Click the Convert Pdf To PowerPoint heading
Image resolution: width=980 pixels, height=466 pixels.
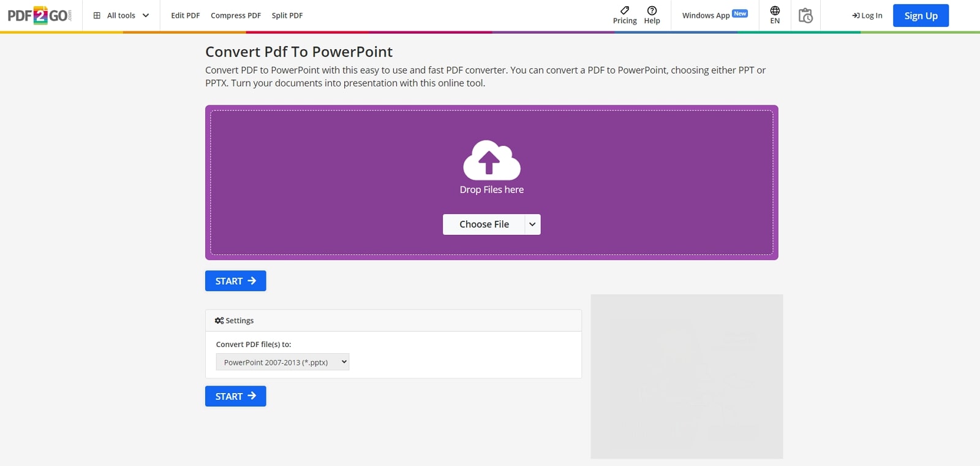click(x=299, y=52)
